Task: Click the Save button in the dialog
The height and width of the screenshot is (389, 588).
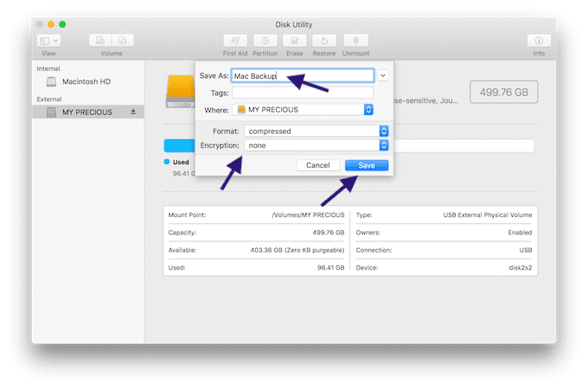Action: (x=367, y=165)
